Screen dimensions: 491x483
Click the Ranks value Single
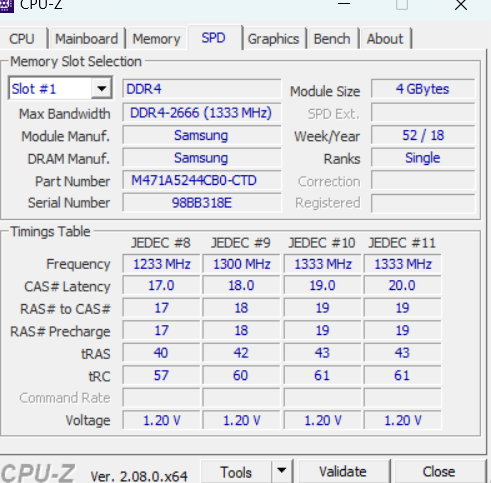[x=423, y=158]
